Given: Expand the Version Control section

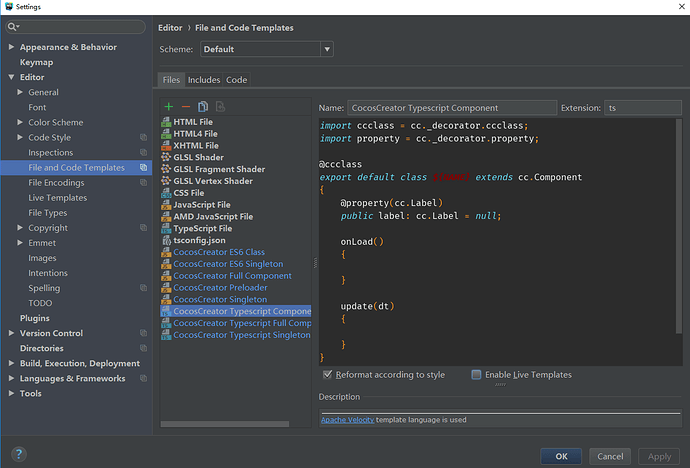Looking at the screenshot, I should (x=11, y=333).
